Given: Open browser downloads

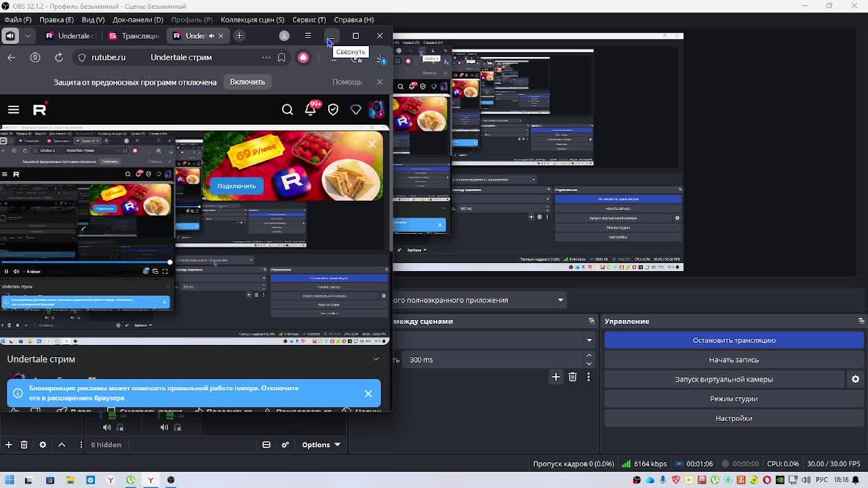Looking at the screenshot, I should [380, 58].
